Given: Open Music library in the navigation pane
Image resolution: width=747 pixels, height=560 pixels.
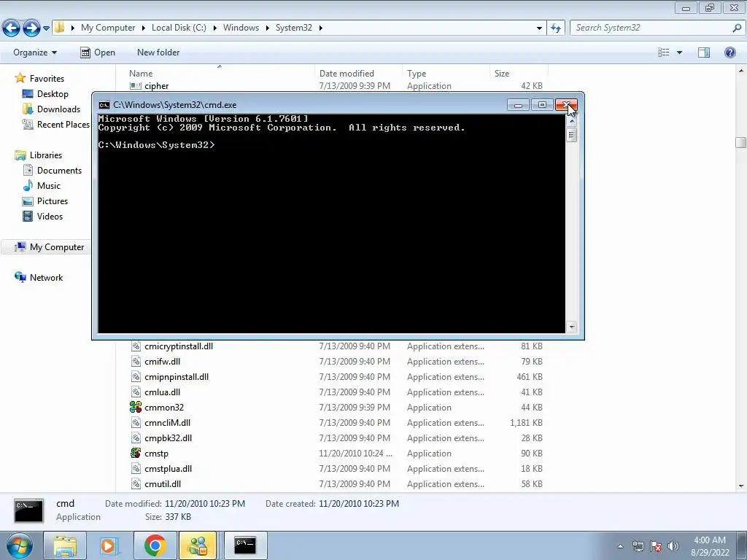Looking at the screenshot, I should 49,186.
